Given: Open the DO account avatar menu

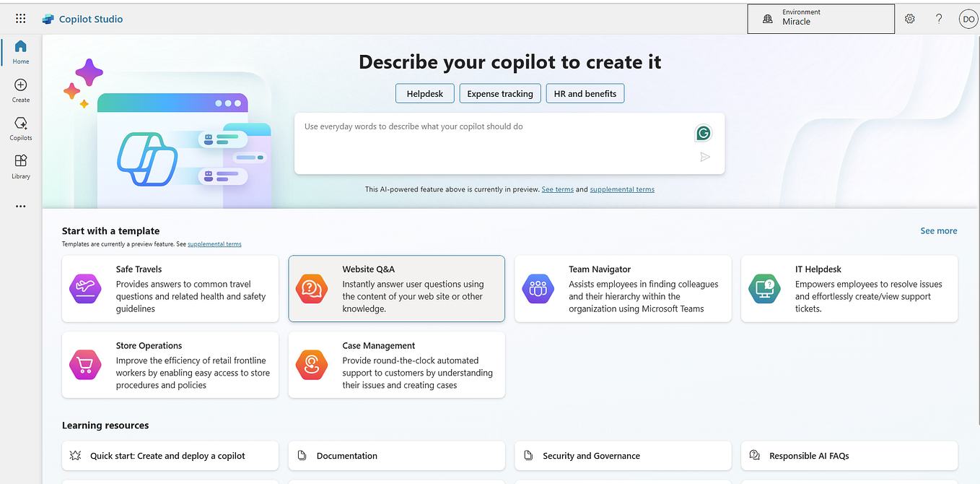Looking at the screenshot, I should [968, 19].
